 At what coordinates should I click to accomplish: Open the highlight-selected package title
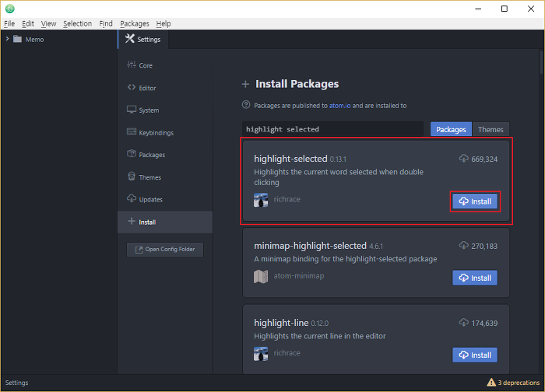coord(290,159)
